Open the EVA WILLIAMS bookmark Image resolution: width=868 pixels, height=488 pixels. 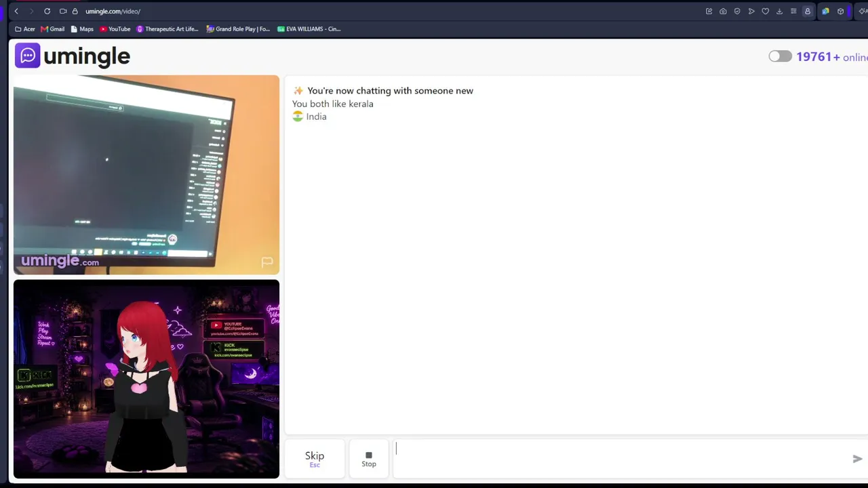309,29
